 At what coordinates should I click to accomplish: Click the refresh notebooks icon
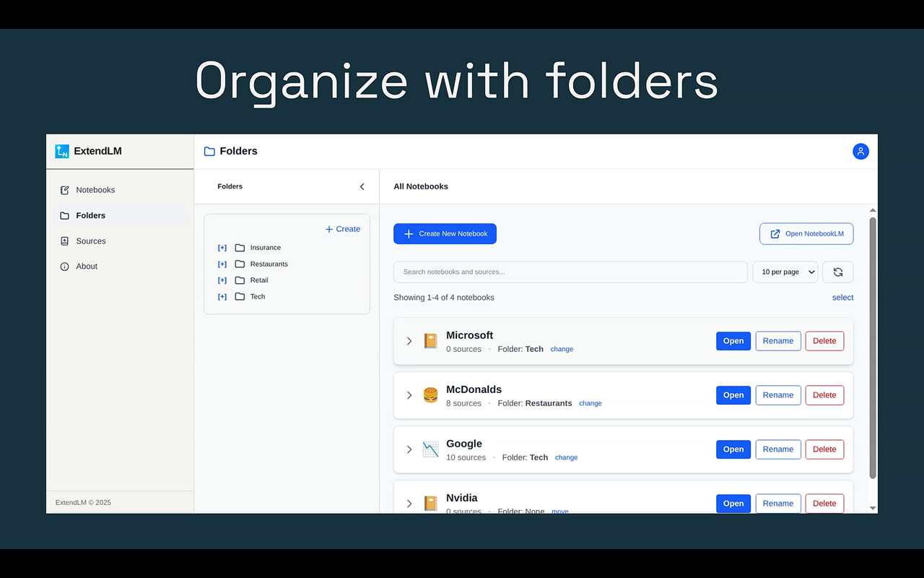point(837,272)
